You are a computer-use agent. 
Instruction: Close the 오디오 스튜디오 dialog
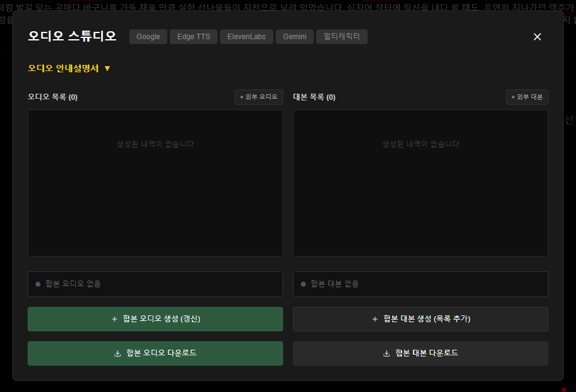pyautogui.click(x=537, y=37)
